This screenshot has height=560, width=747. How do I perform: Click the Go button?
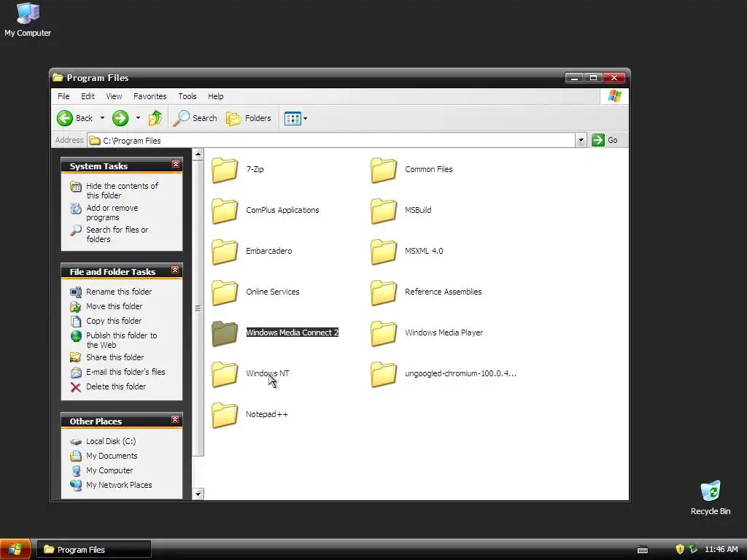[605, 140]
